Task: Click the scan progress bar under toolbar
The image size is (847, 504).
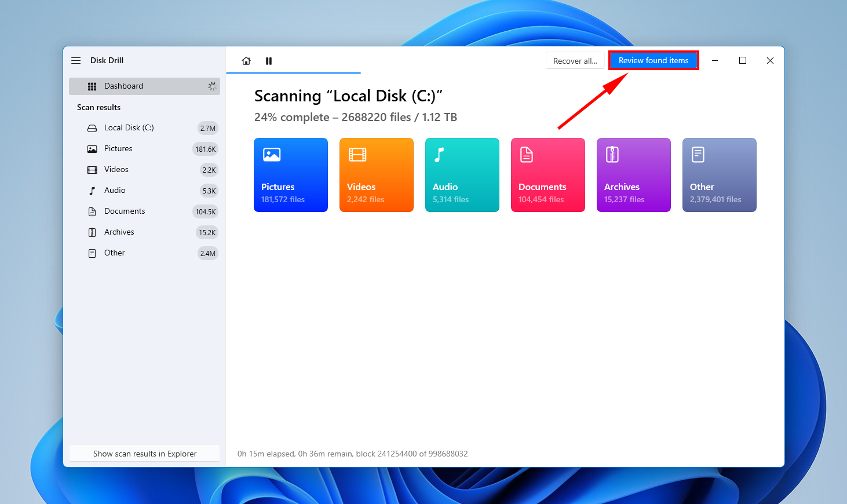Action: tap(293, 73)
